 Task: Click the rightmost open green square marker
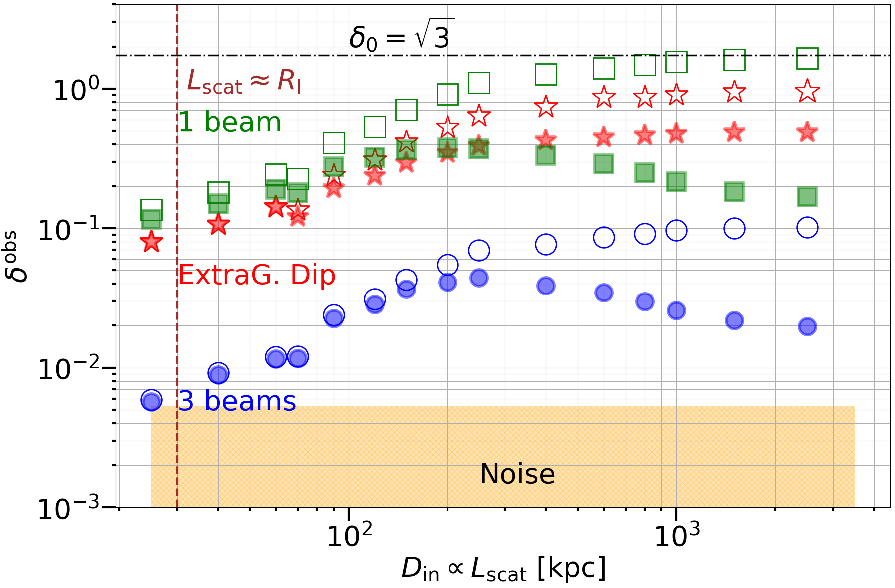tap(807, 58)
